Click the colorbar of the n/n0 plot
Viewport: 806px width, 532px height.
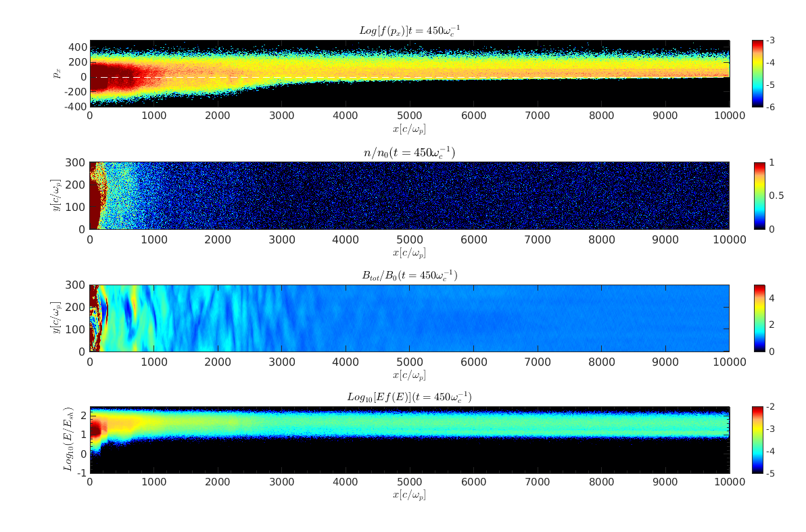(759, 196)
